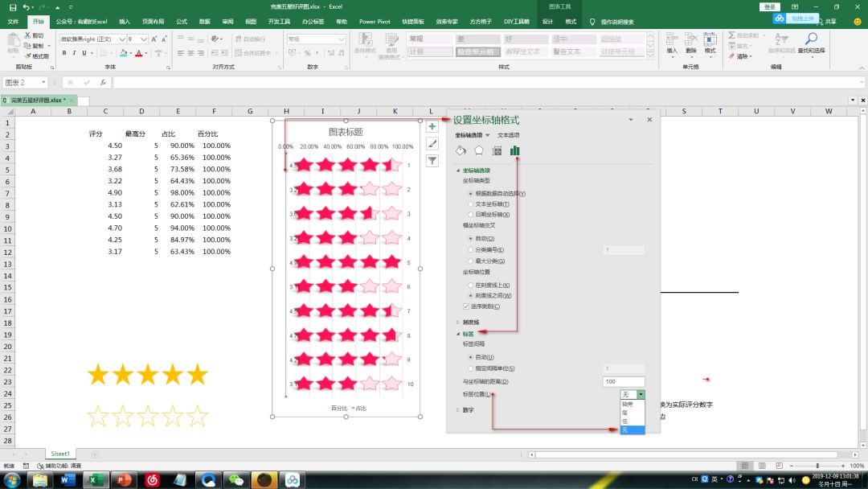The width and height of the screenshot is (868, 489).
Task: Click the Chart Elements plus button
Action: [432, 126]
